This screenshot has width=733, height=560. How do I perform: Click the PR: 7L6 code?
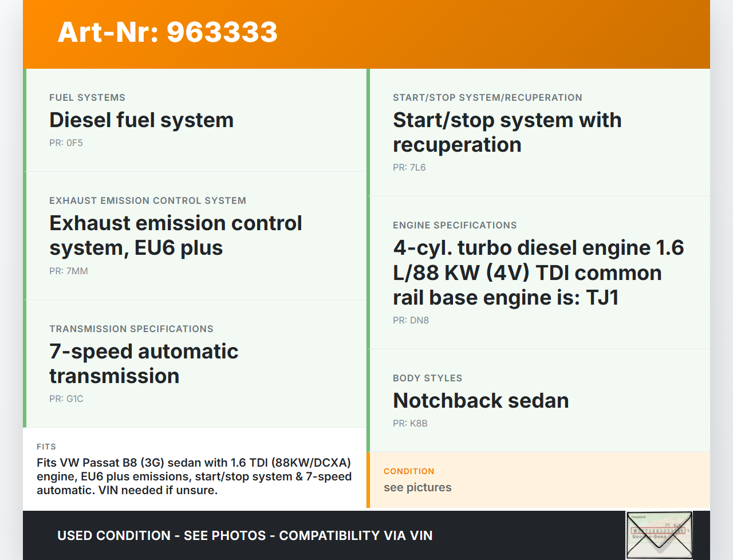click(409, 168)
